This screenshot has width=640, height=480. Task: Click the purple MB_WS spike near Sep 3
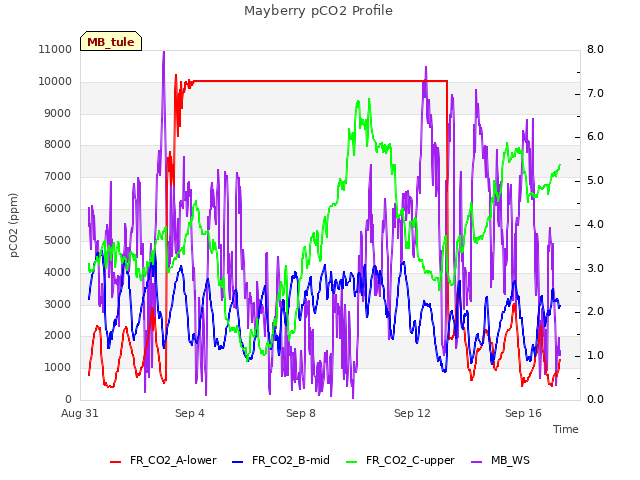(164, 55)
